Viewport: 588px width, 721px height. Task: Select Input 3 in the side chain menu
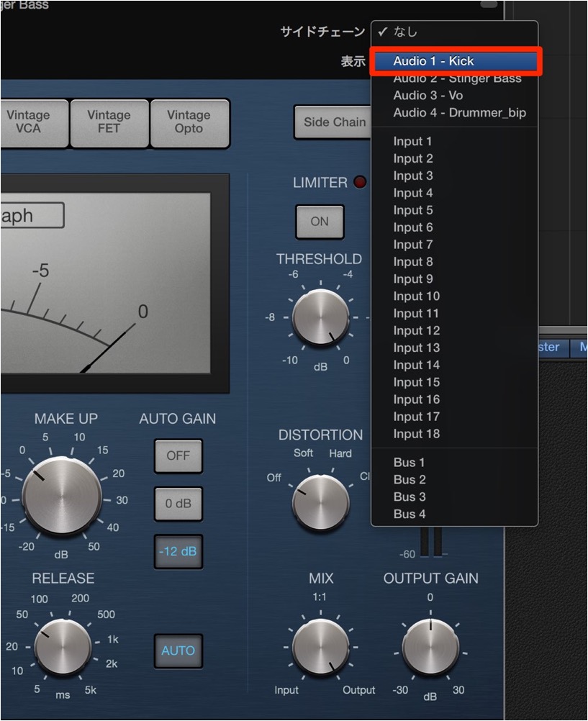tap(455, 176)
